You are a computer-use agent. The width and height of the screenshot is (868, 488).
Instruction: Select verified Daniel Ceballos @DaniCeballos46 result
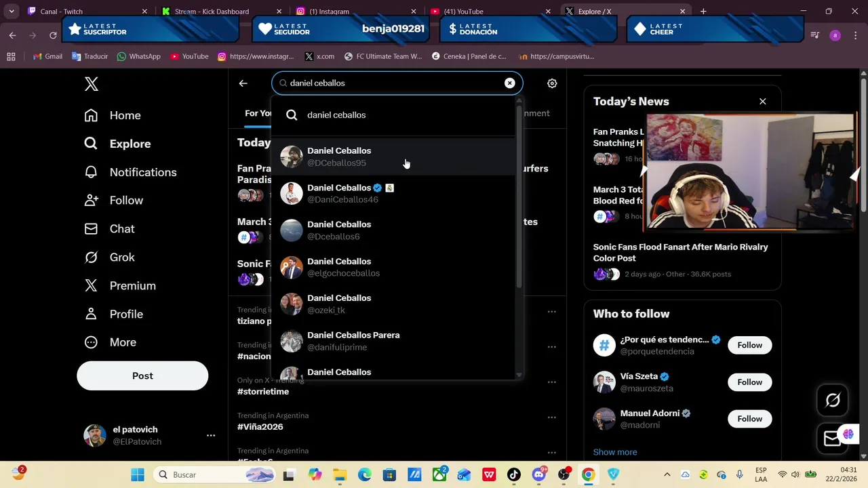(x=393, y=193)
